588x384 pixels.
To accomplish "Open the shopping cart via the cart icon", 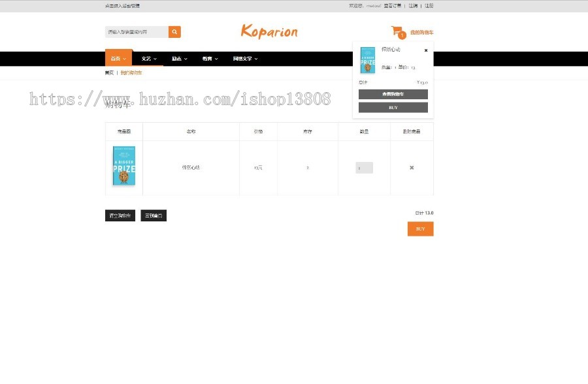I will 396,31.
